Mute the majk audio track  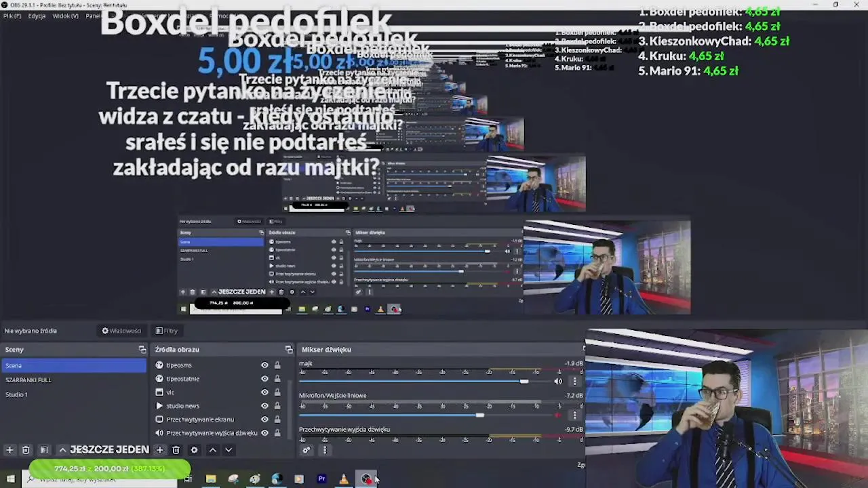coord(558,381)
